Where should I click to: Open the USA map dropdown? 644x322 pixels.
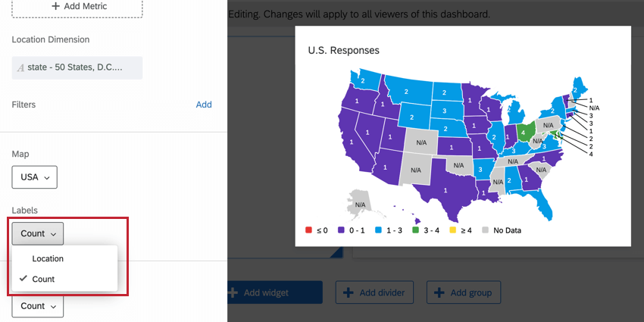pos(35,177)
